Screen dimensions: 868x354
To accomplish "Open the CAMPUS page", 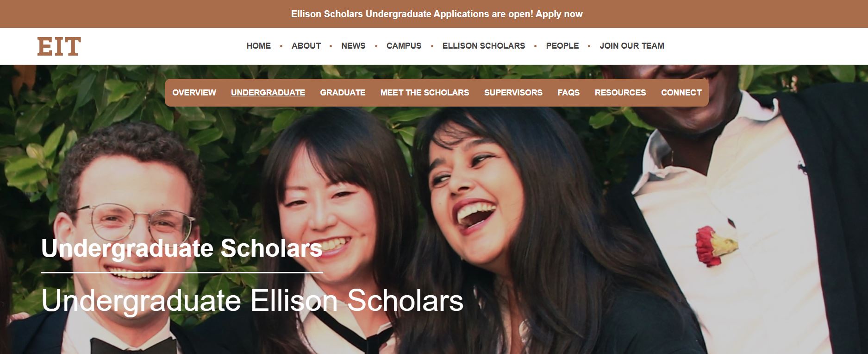I will [x=404, y=46].
